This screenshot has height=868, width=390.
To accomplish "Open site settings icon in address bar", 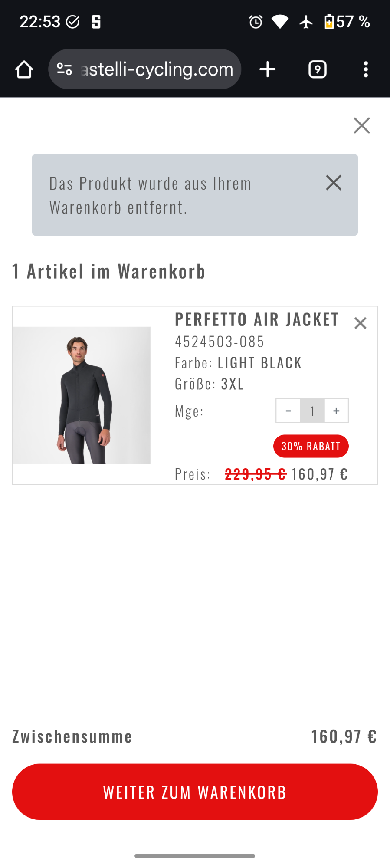I will pyautogui.click(x=65, y=69).
